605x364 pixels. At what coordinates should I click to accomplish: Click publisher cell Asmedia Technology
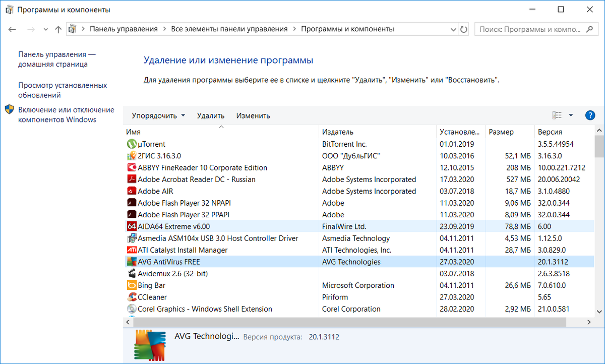click(x=356, y=238)
